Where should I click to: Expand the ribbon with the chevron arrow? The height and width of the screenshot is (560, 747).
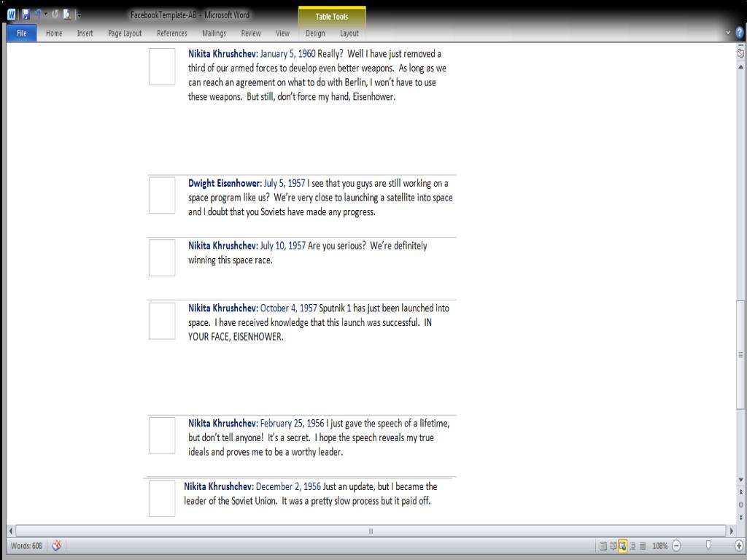727,33
